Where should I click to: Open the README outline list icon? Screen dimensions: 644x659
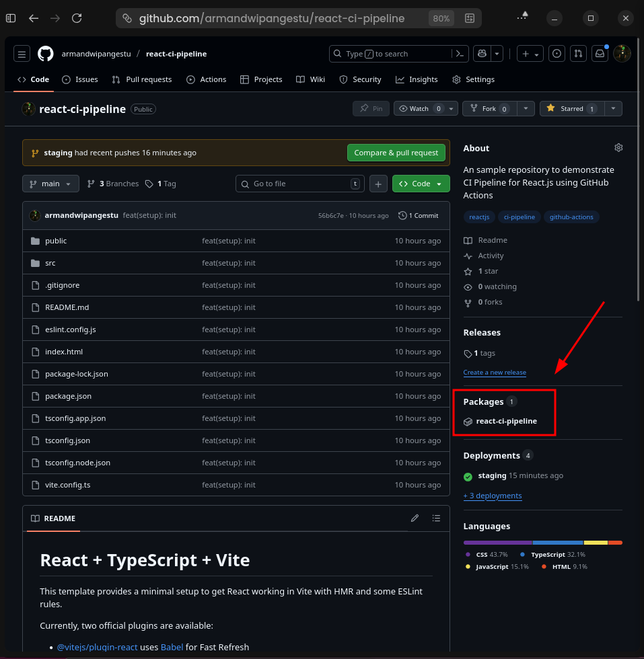tap(436, 518)
